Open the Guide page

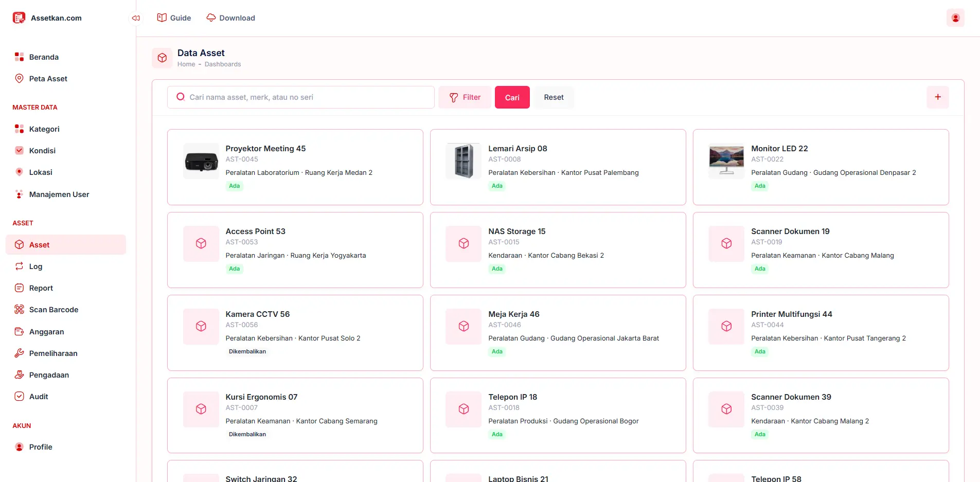(174, 18)
